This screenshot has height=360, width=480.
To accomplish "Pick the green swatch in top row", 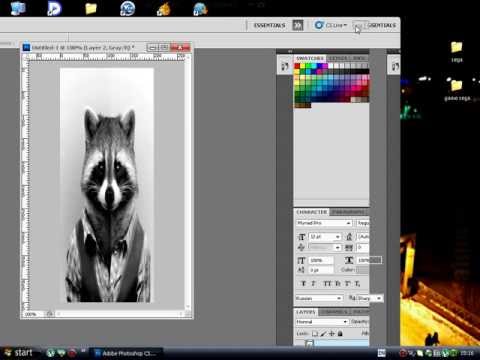I will pos(308,66).
